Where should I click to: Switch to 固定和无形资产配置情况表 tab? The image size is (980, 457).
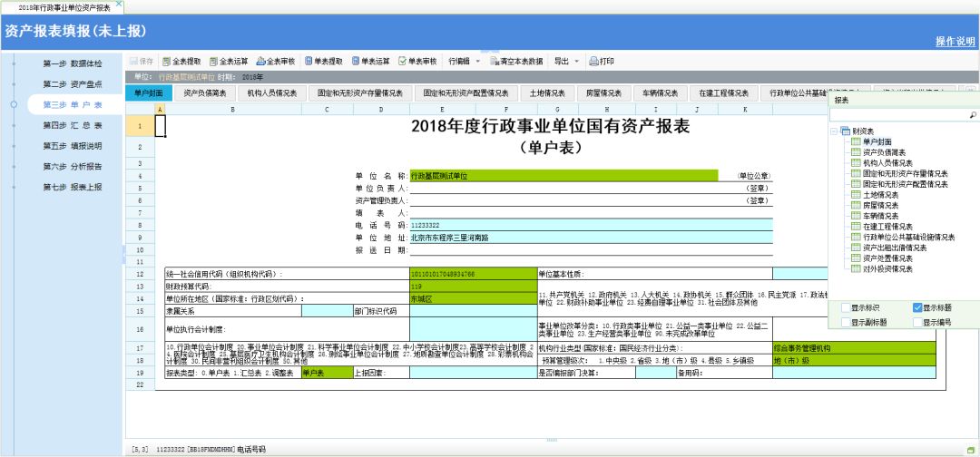(x=465, y=93)
